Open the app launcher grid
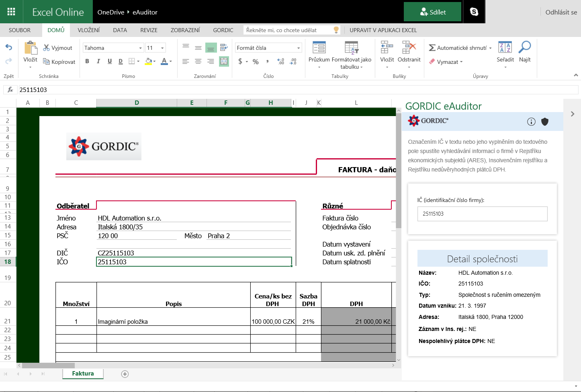This screenshot has height=392, width=581. (x=11, y=12)
